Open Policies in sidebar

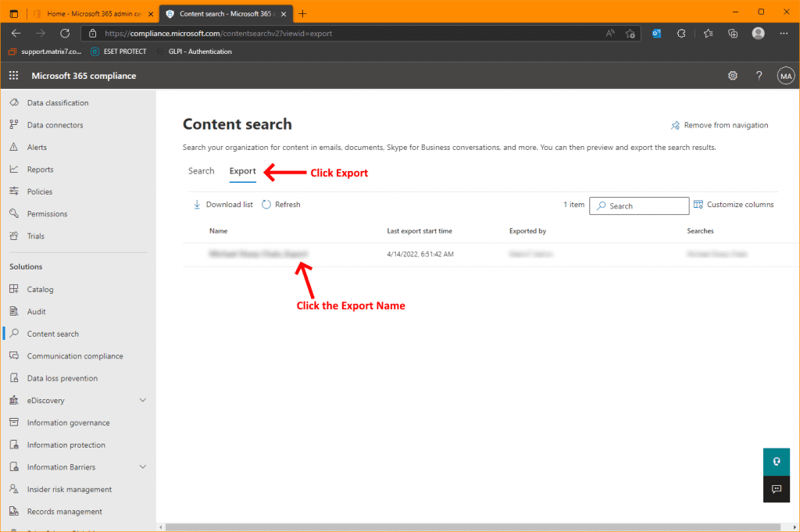tap(40, 191)
